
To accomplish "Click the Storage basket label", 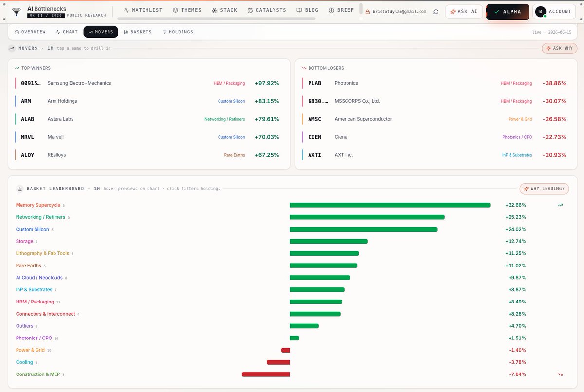I will coord(25,242).
